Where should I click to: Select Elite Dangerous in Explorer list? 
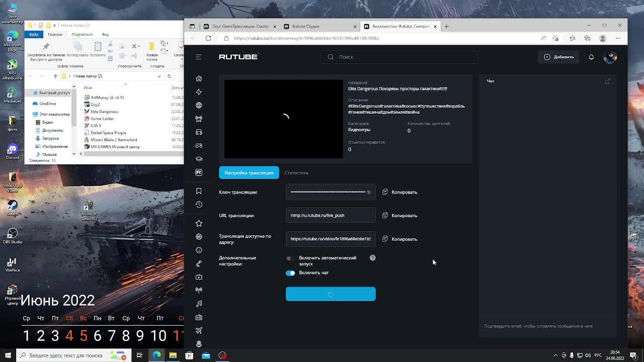[x=105, y=112]
